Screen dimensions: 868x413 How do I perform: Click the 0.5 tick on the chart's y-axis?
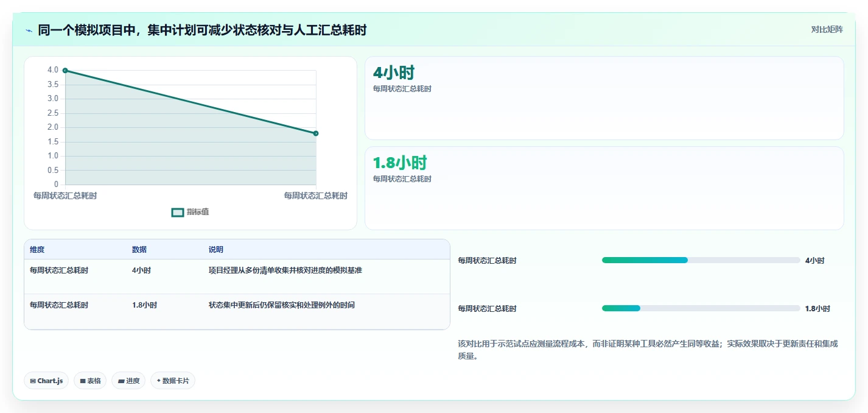click(x=53, y=171)
